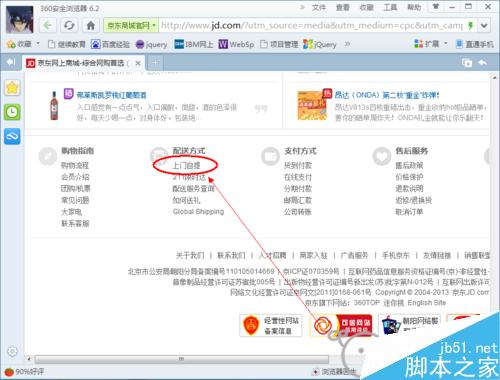Image resolution: width=500 pixels, height=380 pixels.
Task: Toggle the sidebar collapse arrow left of tabs
Action: pos(11,62)
